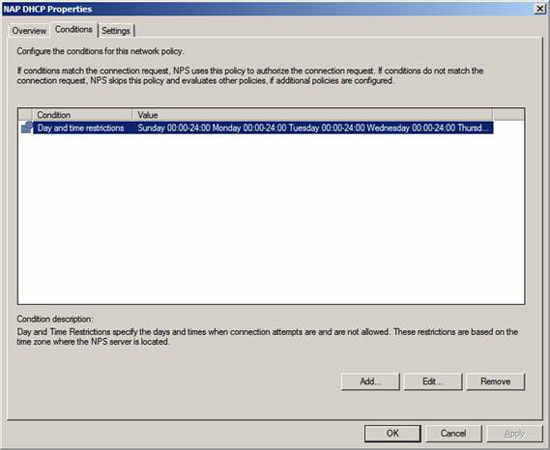Switch to the Overview tab
This screenshot has height=450, width=550.
[29, 31]
